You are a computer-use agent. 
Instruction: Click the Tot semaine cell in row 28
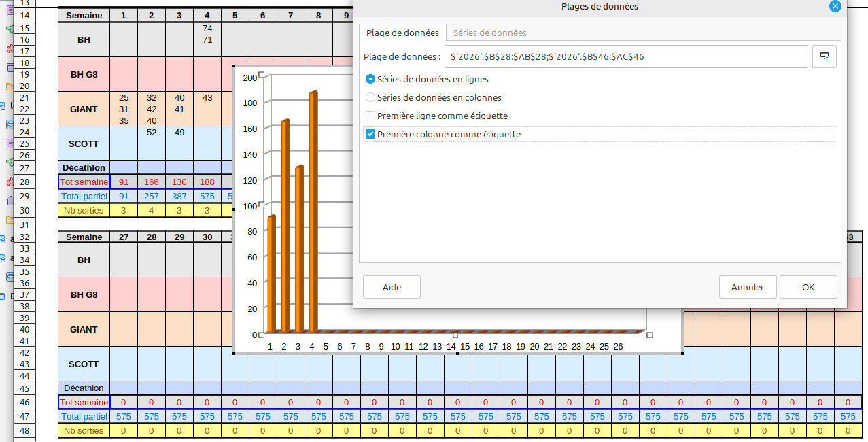coord(84,182)
